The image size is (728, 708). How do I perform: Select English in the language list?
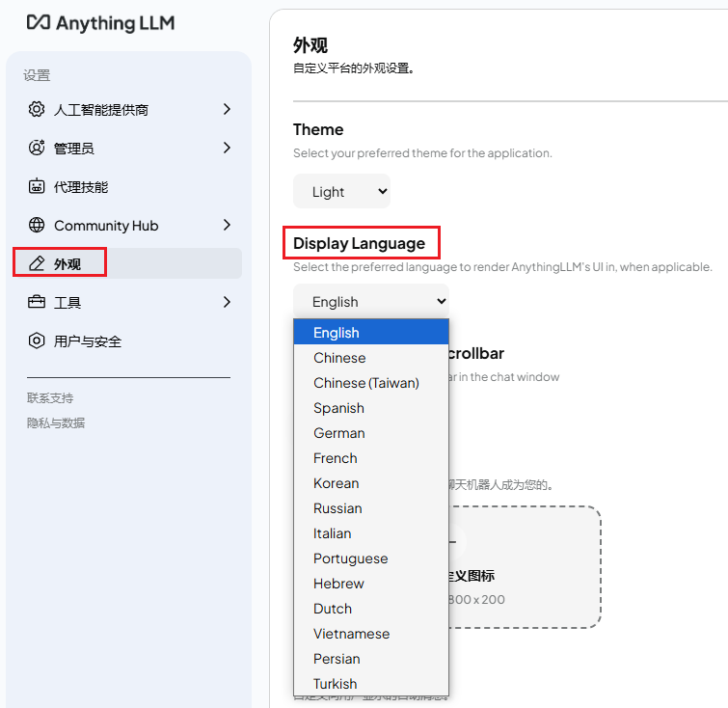371,332
